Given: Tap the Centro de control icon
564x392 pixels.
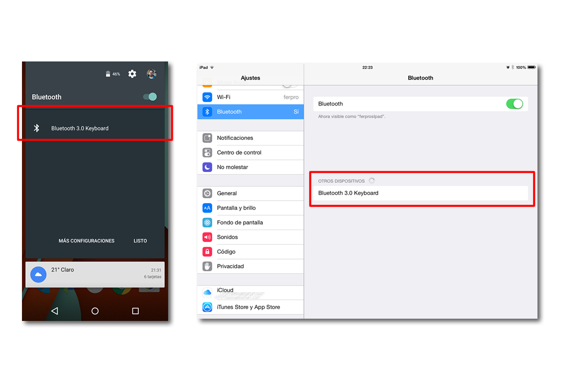Looking at the screenshot, I should 207,152.
